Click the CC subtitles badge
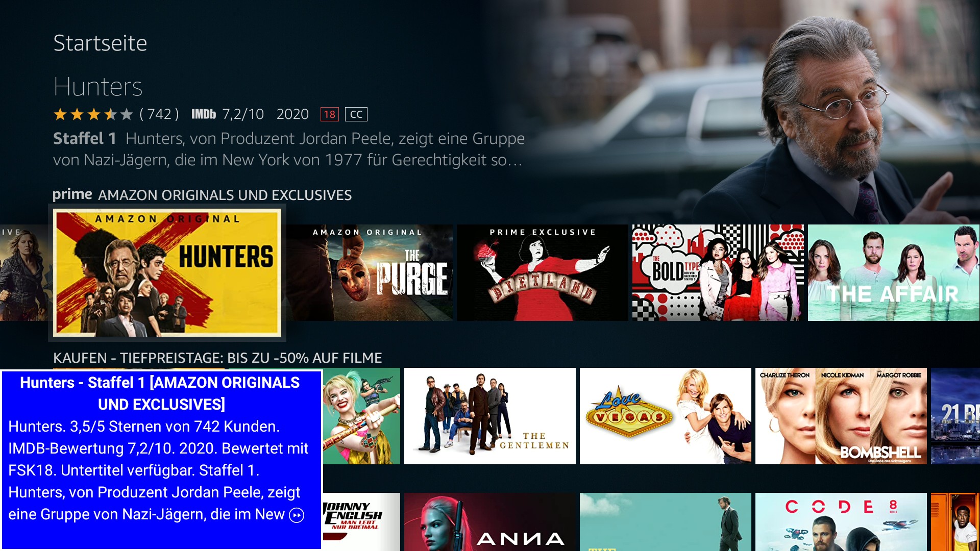 [x=356, y=114]
